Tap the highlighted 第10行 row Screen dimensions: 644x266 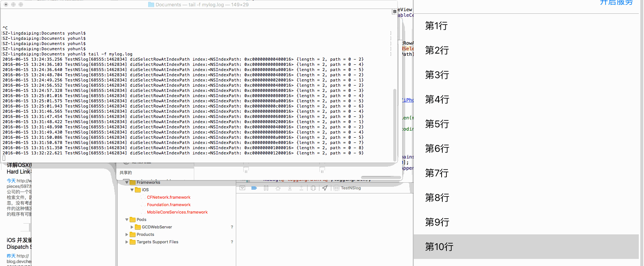526,247
